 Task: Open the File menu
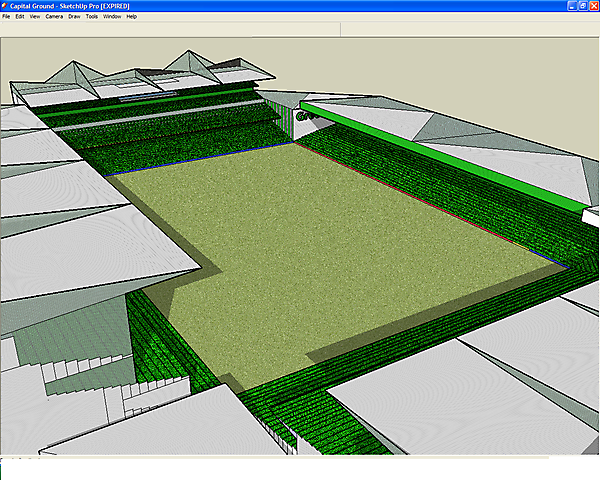click(6, 17)
